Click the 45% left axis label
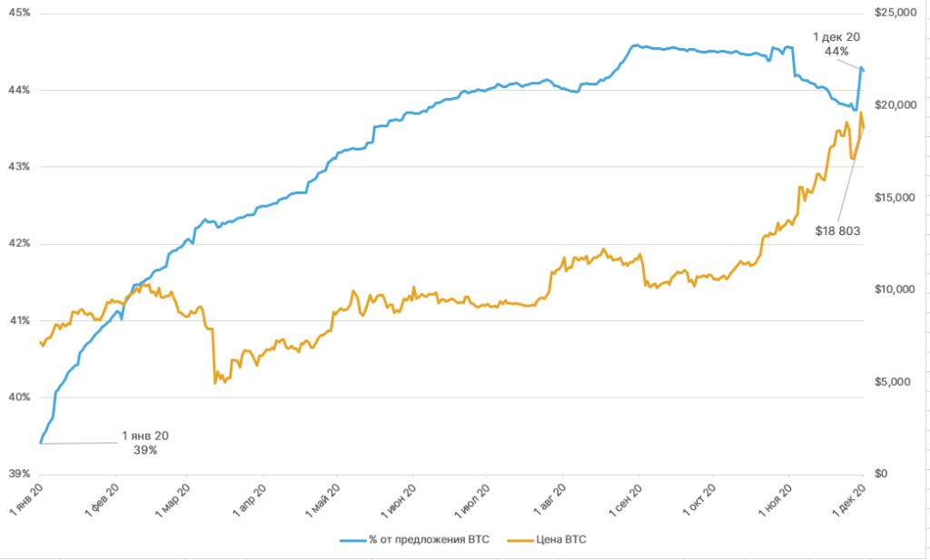930x560 pixels. tap(19, 13)
